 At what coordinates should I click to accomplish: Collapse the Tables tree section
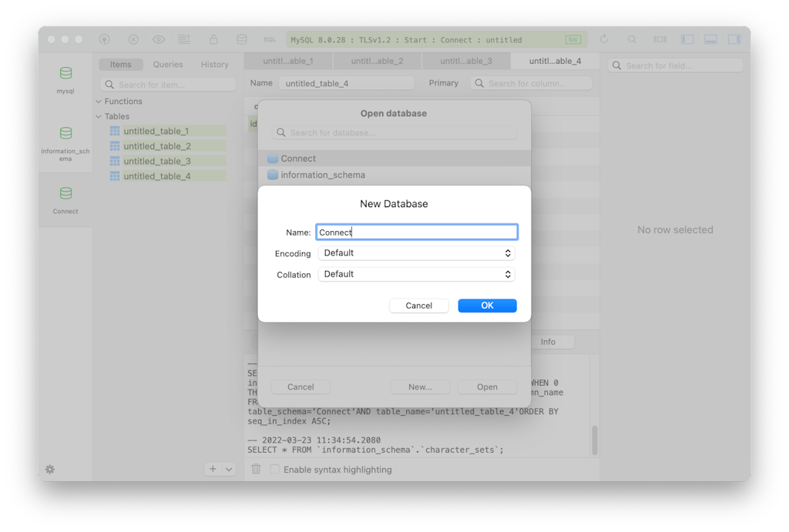(x=99, y=116)
